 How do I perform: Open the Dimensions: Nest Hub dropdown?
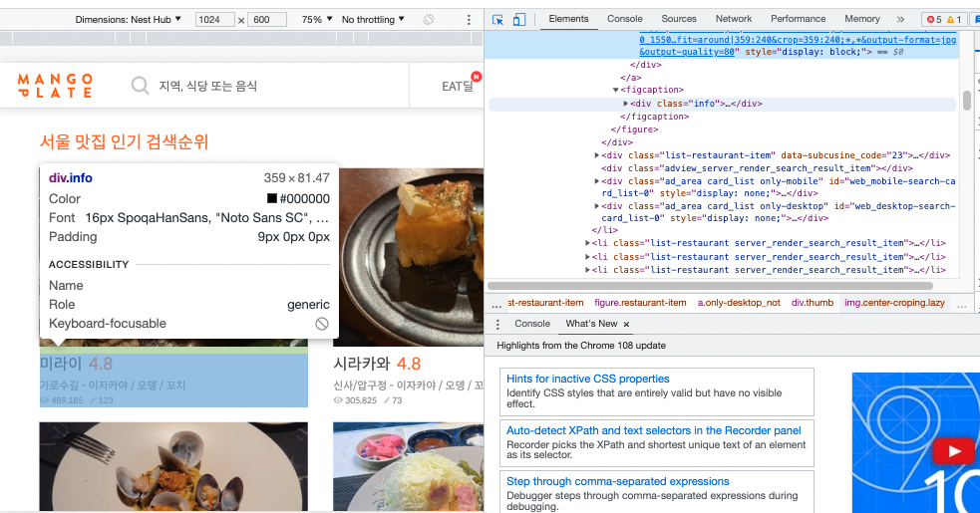(129, 19)
